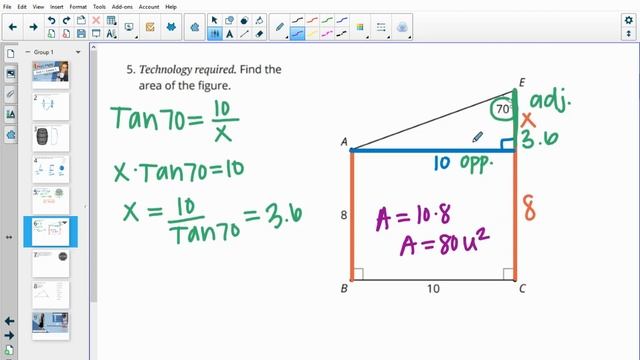Choose the Select arrow tool
640x360 pixels.
tap(214, 20)
